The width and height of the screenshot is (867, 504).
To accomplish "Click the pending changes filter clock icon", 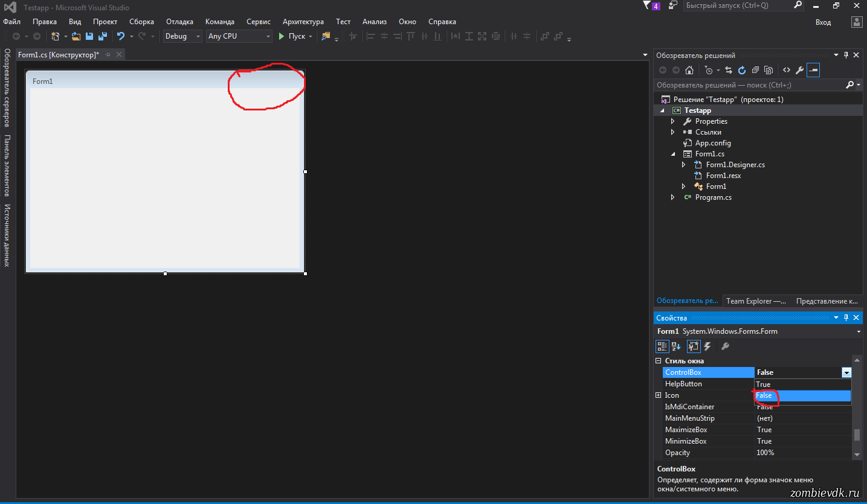I will click(x=709, y=70).
